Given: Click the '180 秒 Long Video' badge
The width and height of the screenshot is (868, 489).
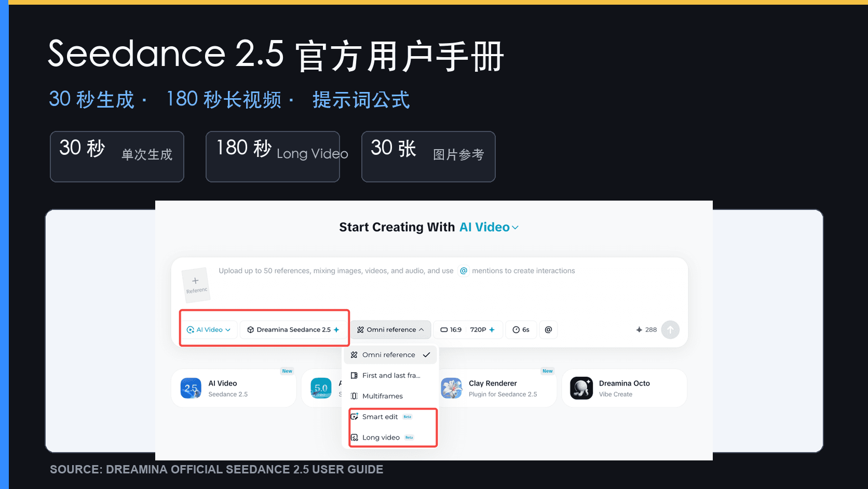Looking at the screenshot, I should (273, 156).
